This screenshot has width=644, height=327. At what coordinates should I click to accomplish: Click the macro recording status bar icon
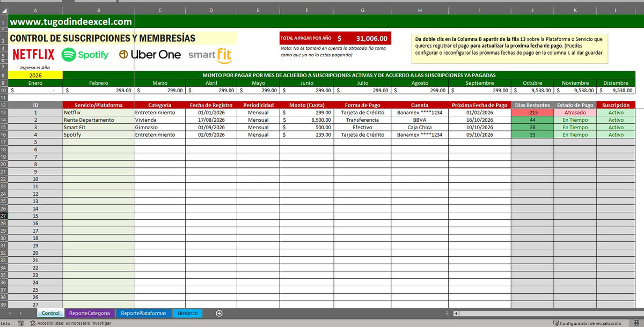[20, 323]
